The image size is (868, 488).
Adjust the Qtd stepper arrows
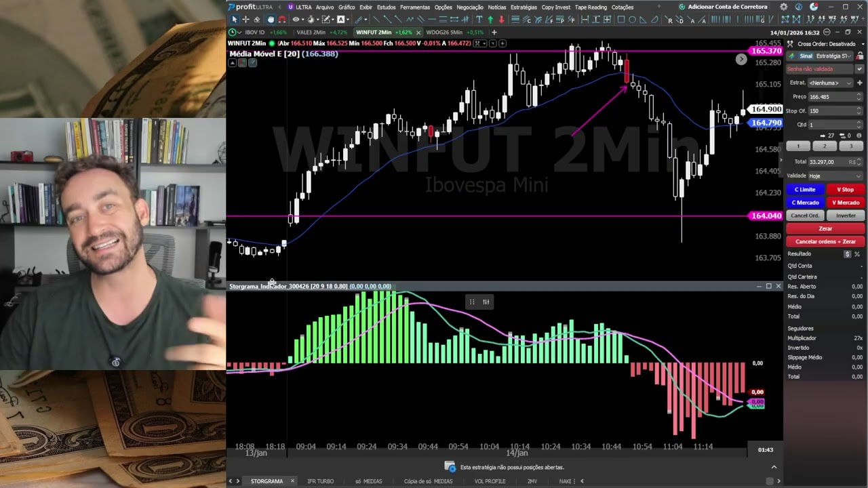point(859,125)
